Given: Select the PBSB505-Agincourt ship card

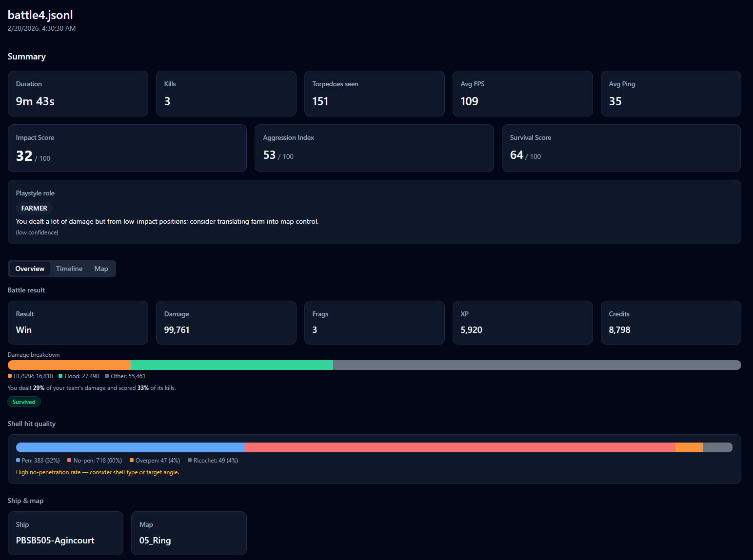Looking at the screenshot, I should [65, 533].
